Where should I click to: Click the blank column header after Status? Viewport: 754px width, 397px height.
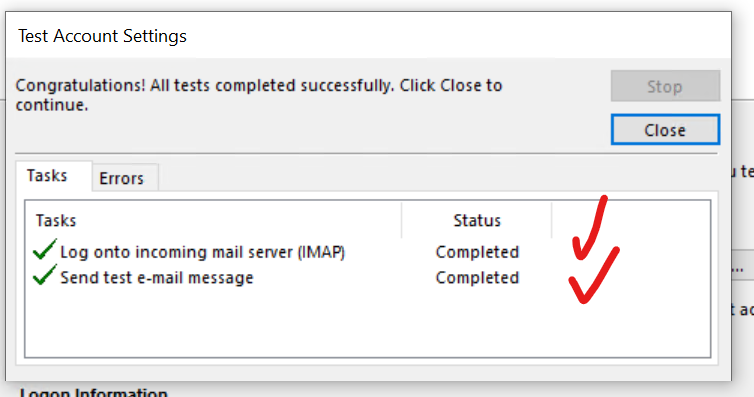[x=631, y=220]
